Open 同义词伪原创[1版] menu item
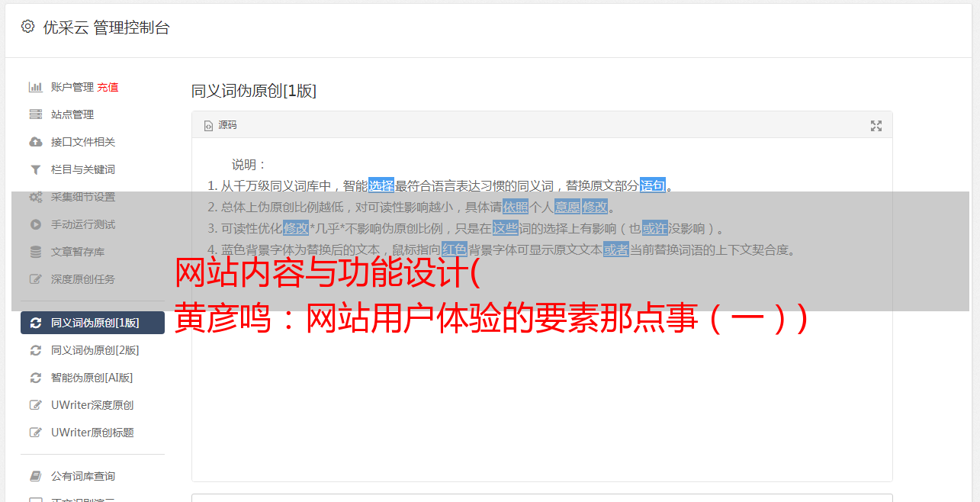Image resolution: width=980 pixels, height=502 pixels. (x=92, y=323)
